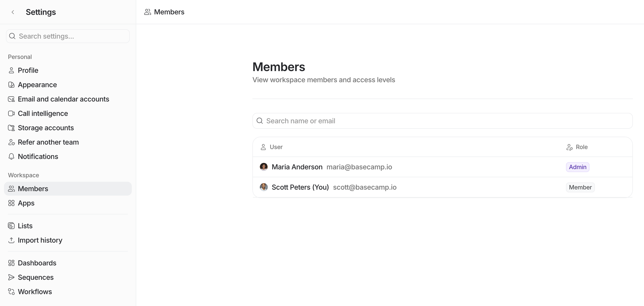Click the Profile person icon
This screenshot has width=644, height=306.
pyautogui.click(x=11, y=70)
